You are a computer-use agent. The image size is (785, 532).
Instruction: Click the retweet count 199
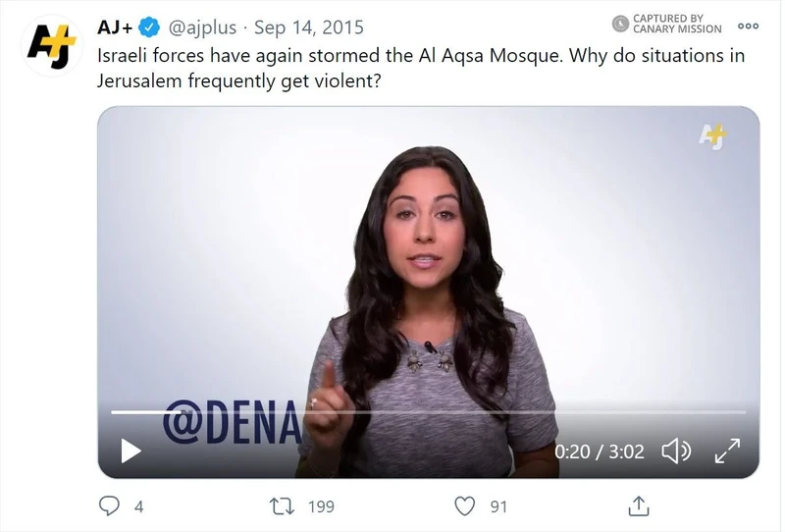(322, 506)
